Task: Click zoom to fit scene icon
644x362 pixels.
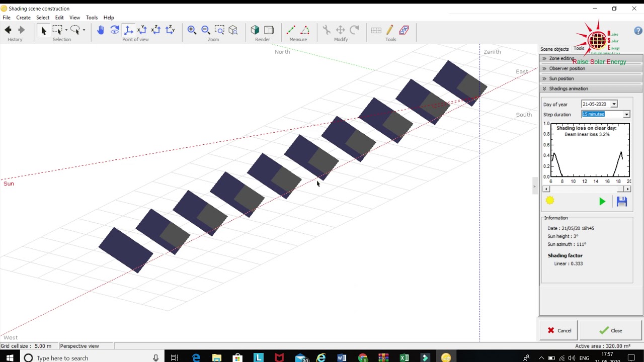Action: (x=233, y=30)
